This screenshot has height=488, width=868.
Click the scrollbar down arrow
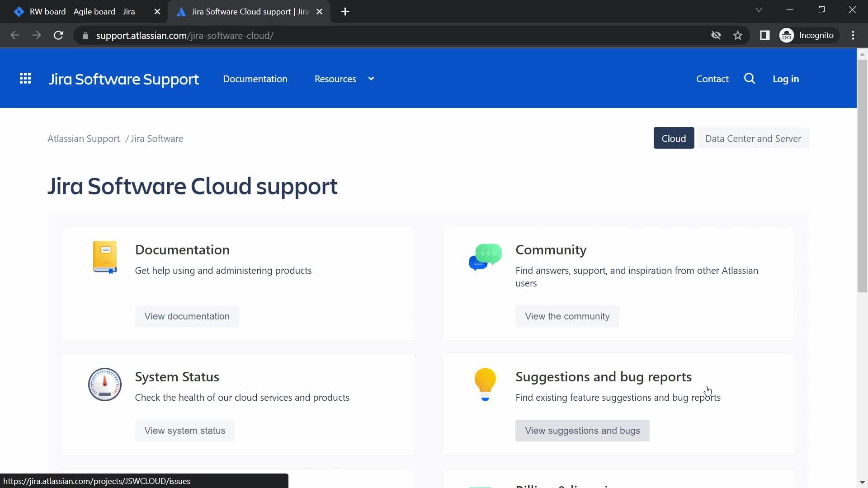[862, 483]
